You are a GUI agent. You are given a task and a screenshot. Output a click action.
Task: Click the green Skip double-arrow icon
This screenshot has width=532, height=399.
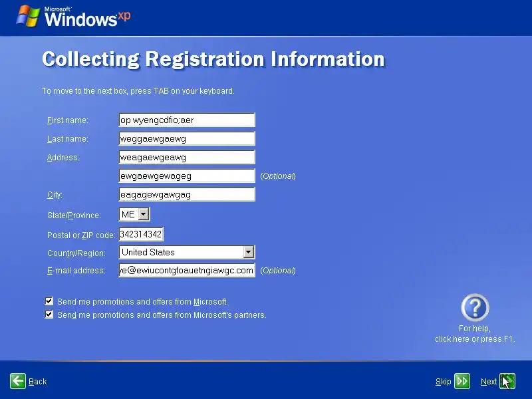pyautogui.click(x=462, y=381)
